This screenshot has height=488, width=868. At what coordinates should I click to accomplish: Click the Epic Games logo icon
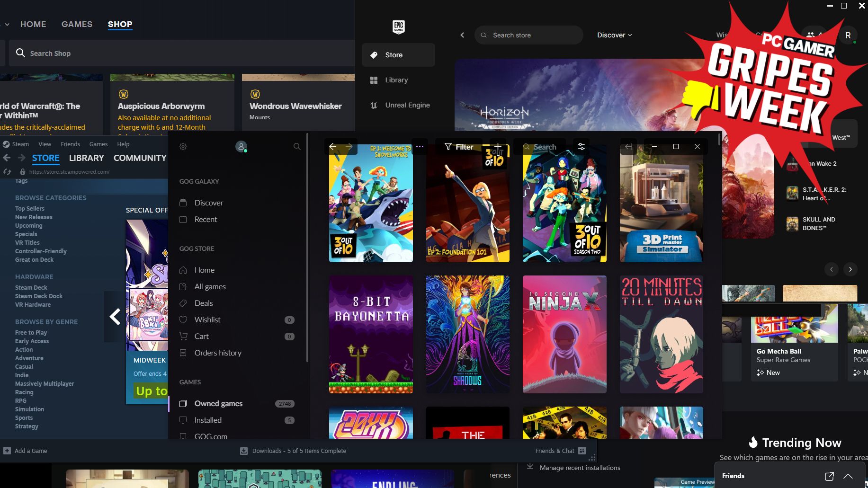click(398, 27)
